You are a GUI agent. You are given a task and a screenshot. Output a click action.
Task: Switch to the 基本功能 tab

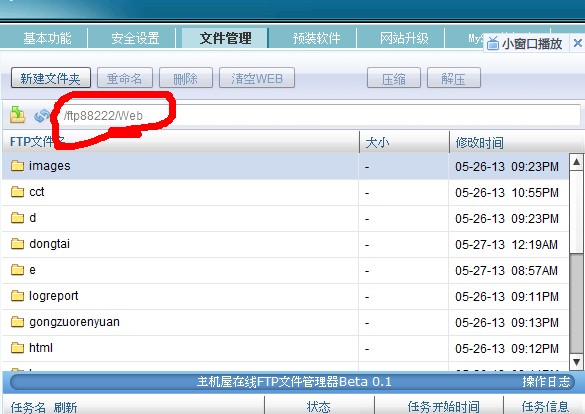(x=47, y=38)
